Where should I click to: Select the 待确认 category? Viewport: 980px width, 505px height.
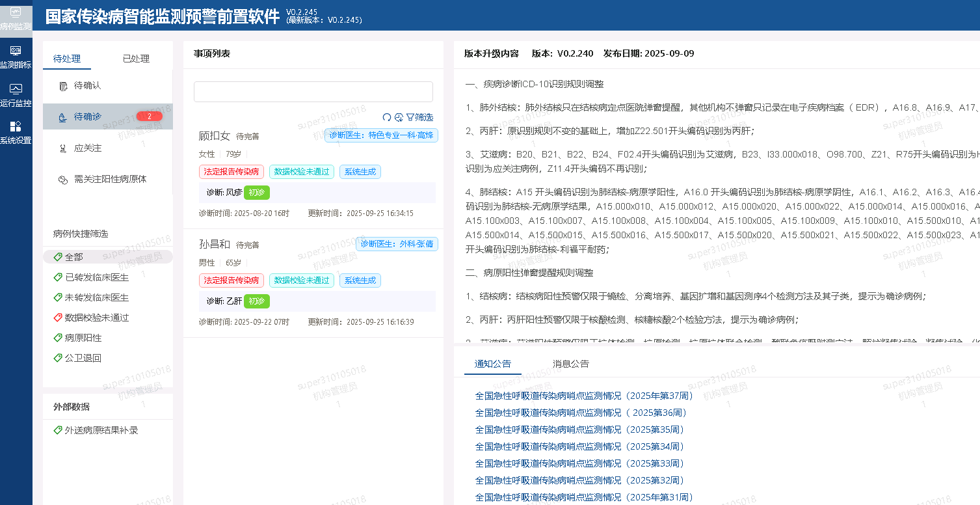pyautogui.click(x=108, y=85)
